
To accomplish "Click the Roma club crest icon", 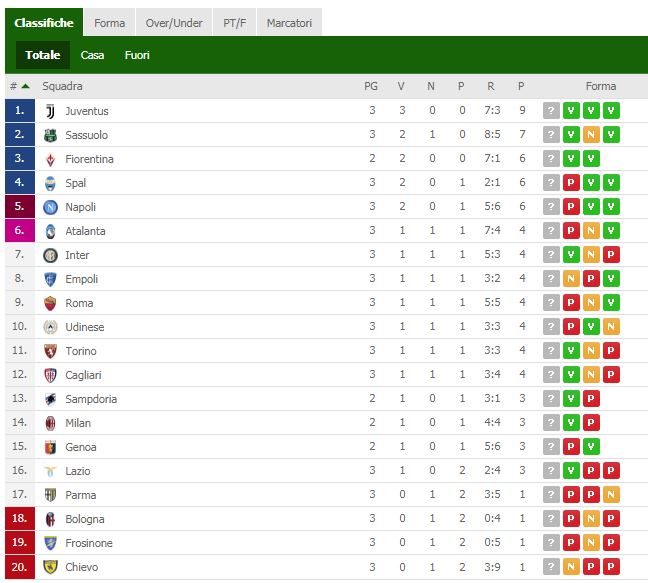I will pos(50,303).
